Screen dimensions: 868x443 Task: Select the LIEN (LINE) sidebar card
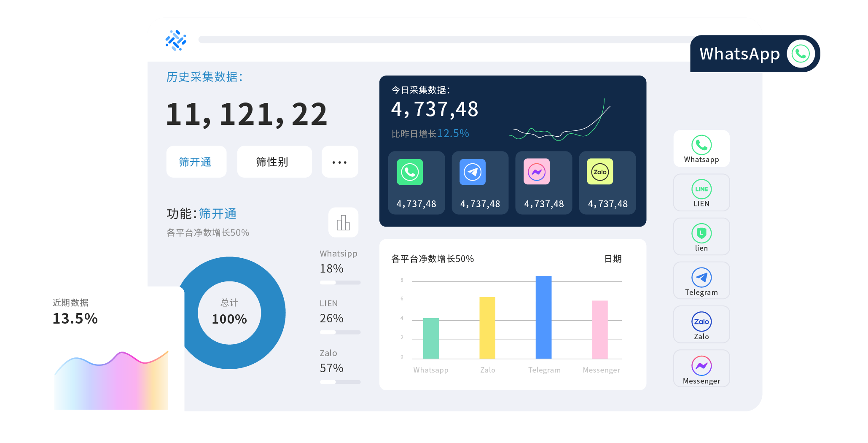(701, 192)
